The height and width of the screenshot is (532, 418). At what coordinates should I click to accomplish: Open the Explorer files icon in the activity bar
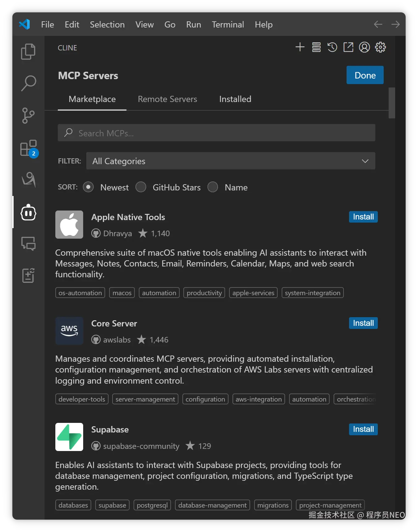28,51
